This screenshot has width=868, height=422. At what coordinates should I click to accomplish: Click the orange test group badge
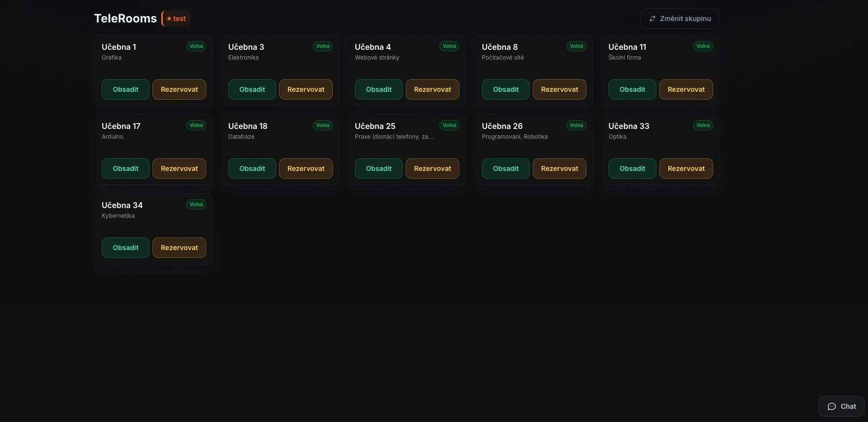[176, 19]
